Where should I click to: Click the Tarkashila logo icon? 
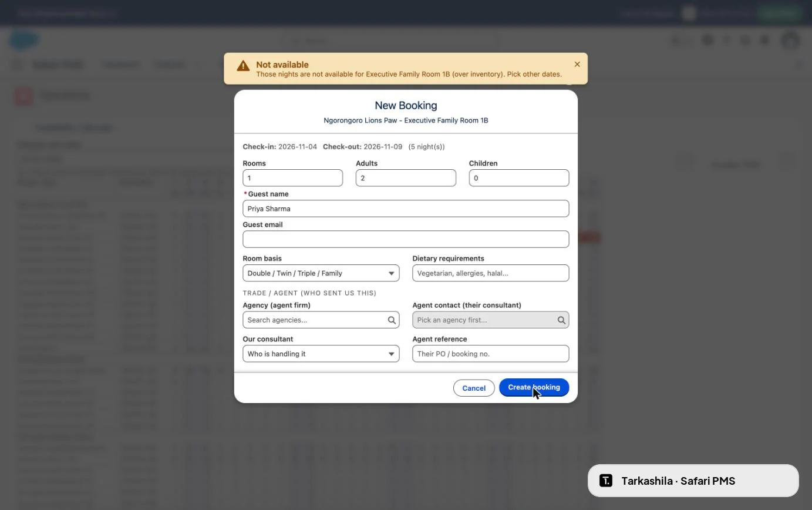pos(606,481)
